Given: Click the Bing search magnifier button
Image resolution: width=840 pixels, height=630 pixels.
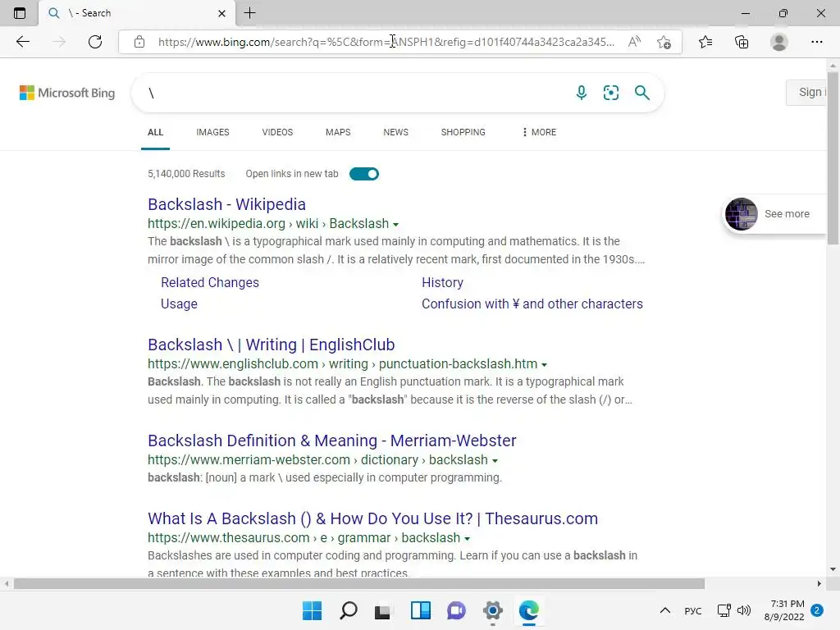Looking at the screenshot, I should tap(641, 93).
